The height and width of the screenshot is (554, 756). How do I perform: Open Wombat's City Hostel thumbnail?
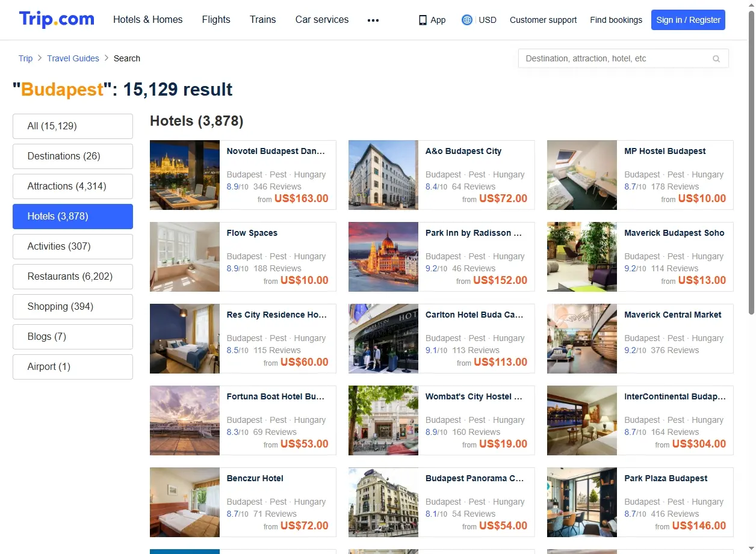point(383,420)
